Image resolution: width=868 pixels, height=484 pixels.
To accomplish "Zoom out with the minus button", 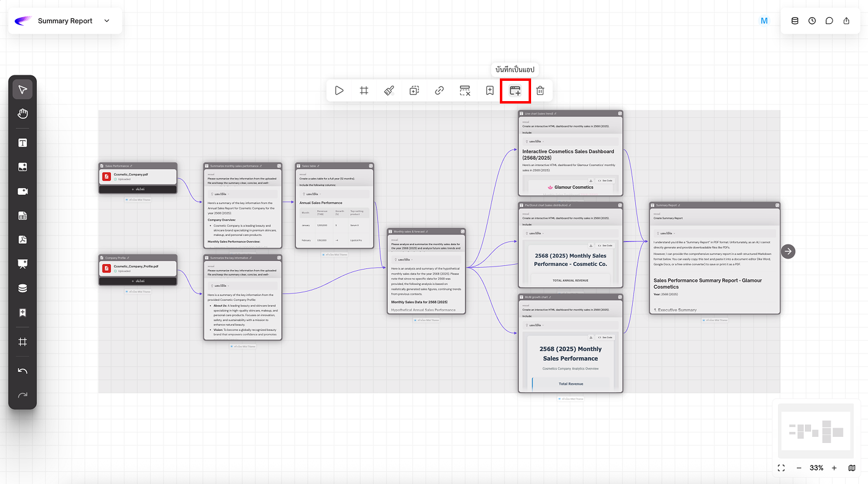I will pyautogui.click(x=799, y=468).
